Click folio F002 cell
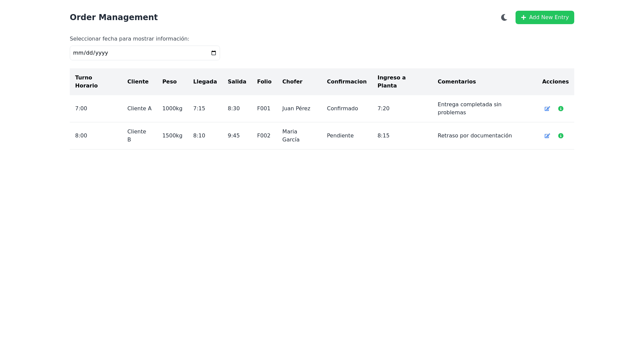The image size is (644, 362). pos(264,136)
